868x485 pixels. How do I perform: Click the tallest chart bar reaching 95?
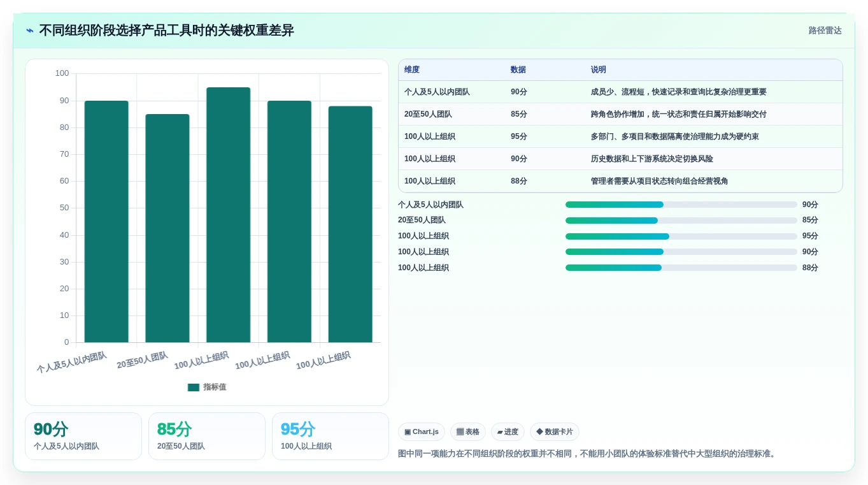click(229, 215)
